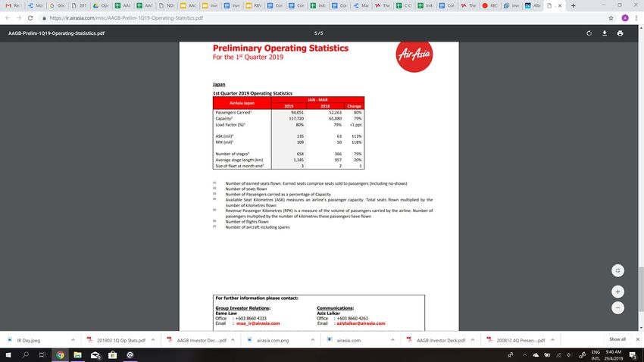Image resolution: width=644 pixels, height=362 pixels.
Task: Switch to the 'RBV' tab
Action: 254,6
